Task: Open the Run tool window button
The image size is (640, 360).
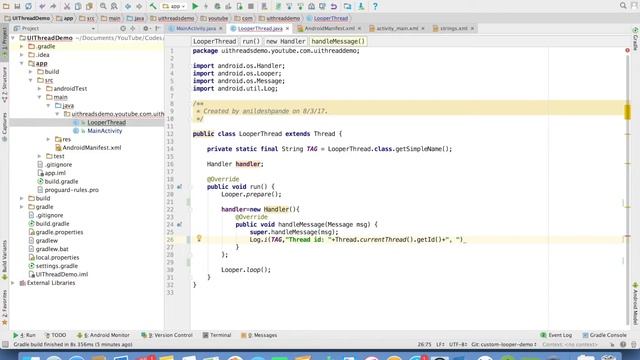Action: tap(24, 335)
